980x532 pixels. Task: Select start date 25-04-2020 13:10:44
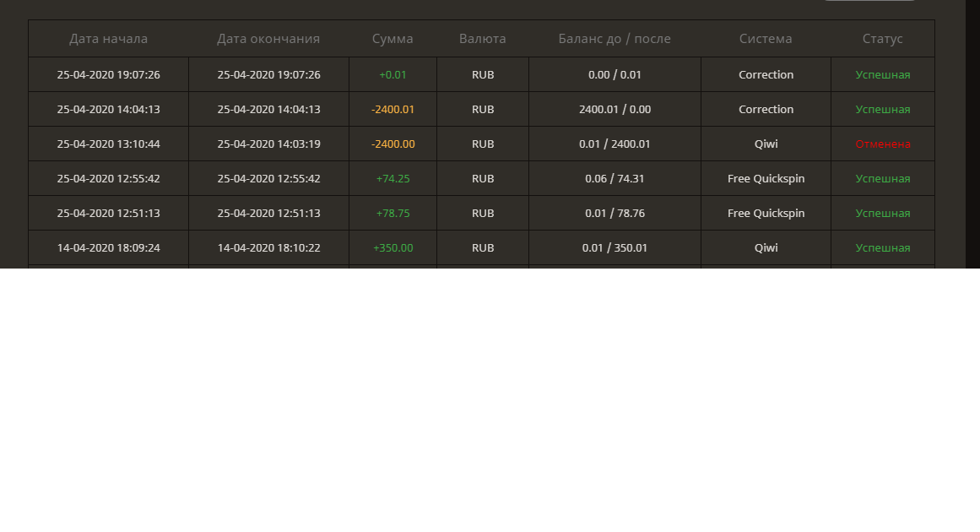(108, 144)
